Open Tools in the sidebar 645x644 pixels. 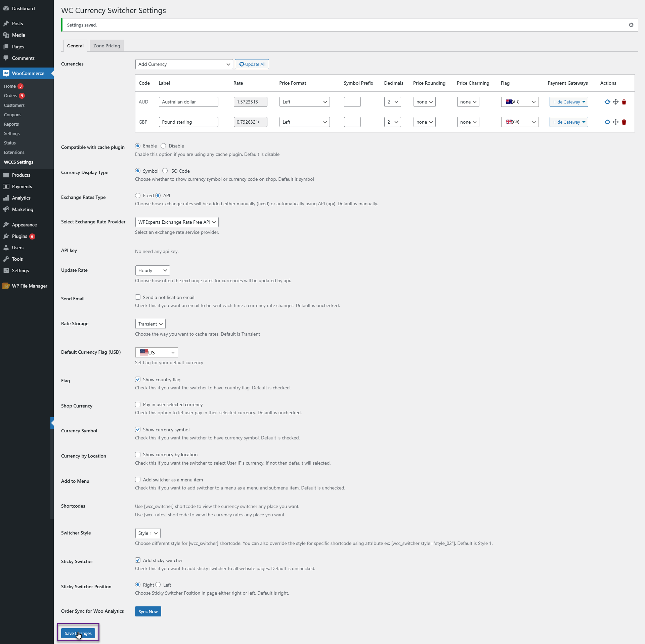tap(27, 259)
